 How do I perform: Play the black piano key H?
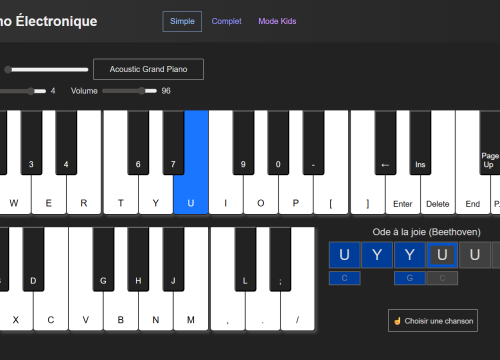click(138, 260)
